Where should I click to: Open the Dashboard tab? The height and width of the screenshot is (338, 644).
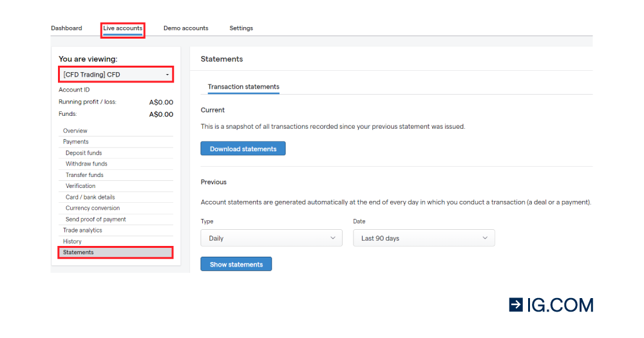tap(66, 28)
